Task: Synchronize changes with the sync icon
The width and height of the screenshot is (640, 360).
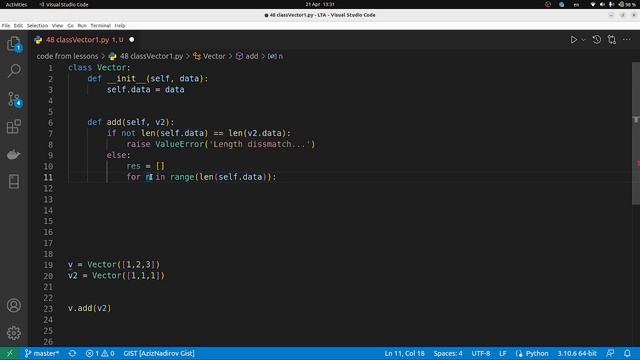Action: [x=72, y=353]
